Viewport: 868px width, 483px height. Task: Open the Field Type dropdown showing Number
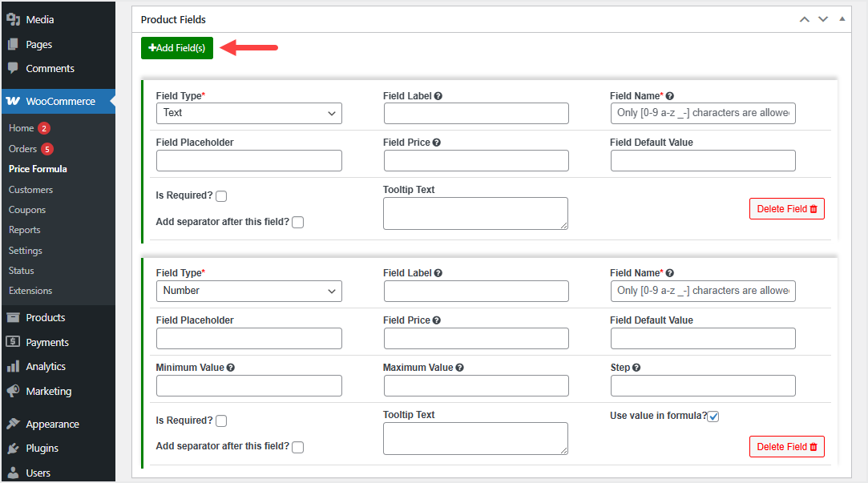[x=248, y=292]
